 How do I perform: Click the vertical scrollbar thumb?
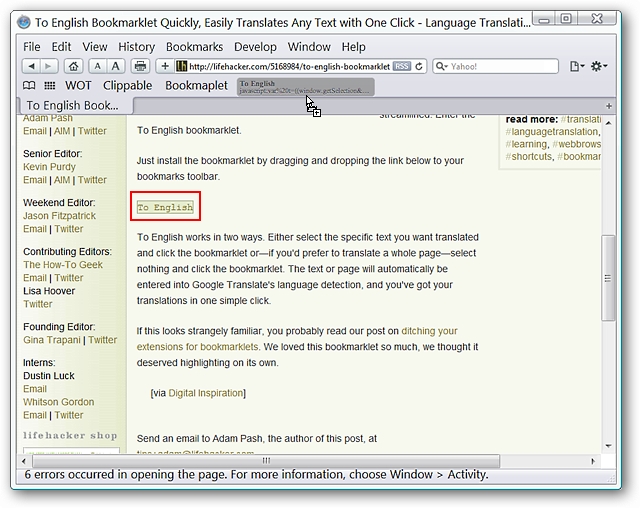[608, 278]
